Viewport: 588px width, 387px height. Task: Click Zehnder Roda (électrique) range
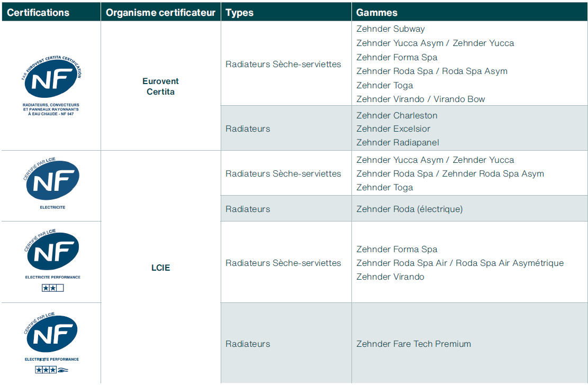(409, 209)
